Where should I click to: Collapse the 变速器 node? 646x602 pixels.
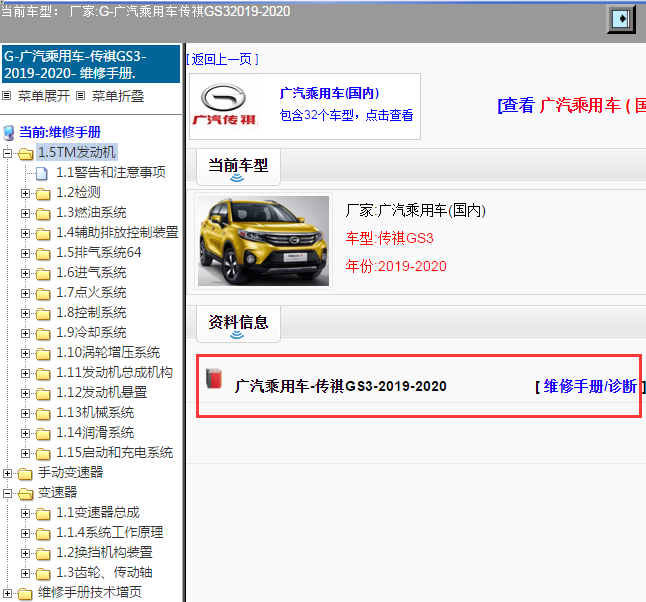(7, 494)
